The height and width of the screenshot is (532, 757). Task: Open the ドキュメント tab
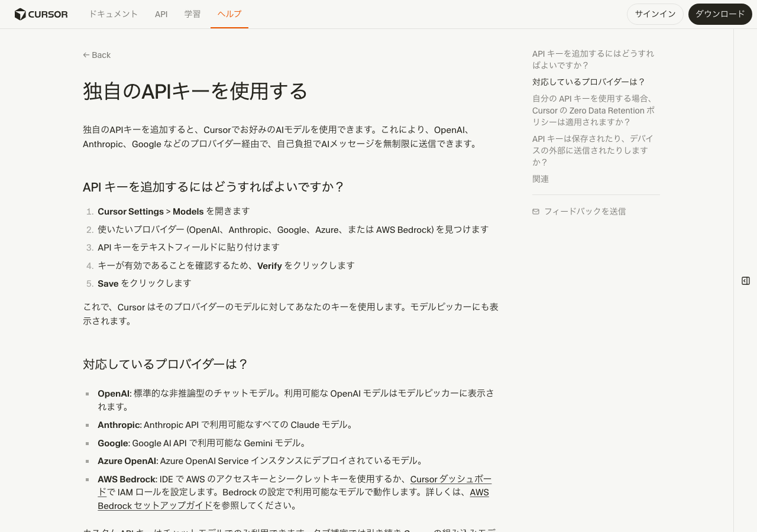(113, 14)
